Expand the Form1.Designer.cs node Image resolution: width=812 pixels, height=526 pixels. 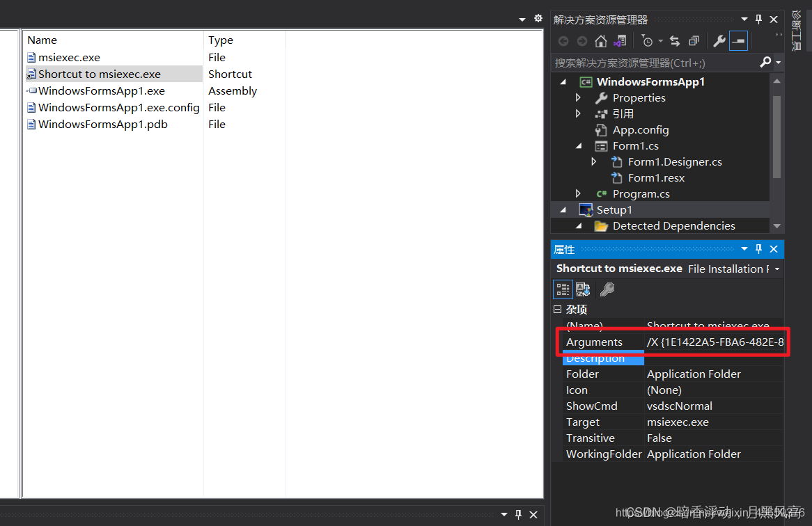(594, 162)
